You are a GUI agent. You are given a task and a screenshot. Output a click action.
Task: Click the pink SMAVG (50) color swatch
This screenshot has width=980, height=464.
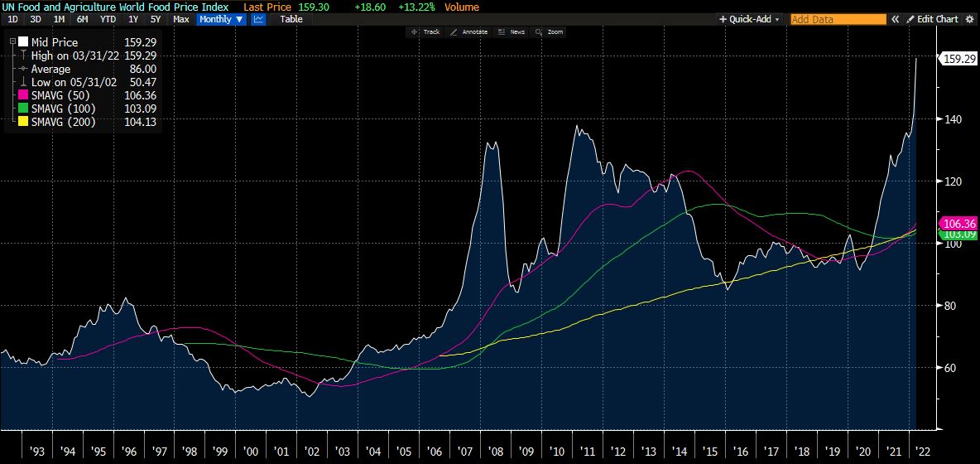coord(22,96)
